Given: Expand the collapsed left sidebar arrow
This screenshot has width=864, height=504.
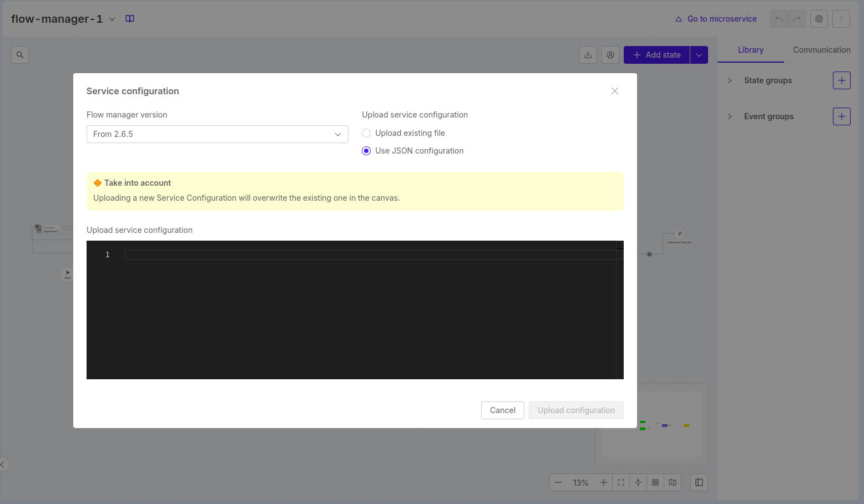Looking at the screenshot, I should coord(3,465).
